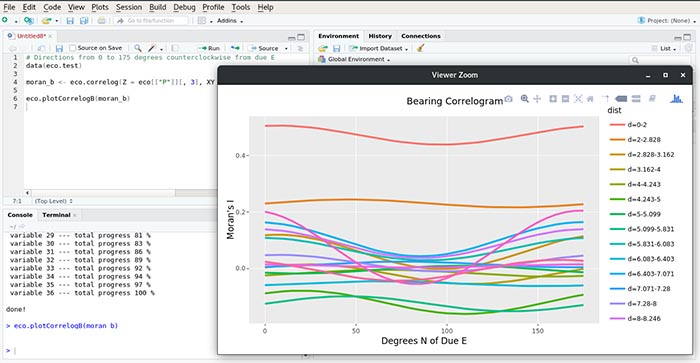700x363 pixels.
Task: Open recent files dropdown arrow
Action: (x=57, y=21)
